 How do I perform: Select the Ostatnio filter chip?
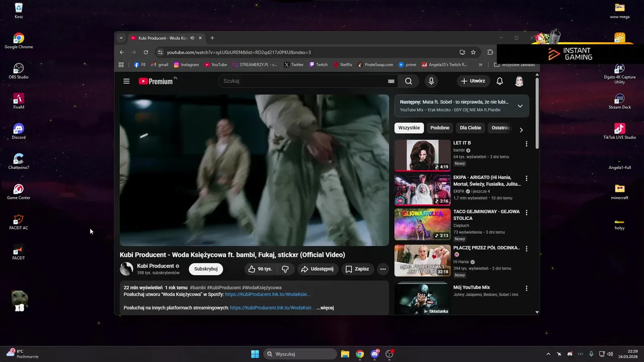pos(501,128)
